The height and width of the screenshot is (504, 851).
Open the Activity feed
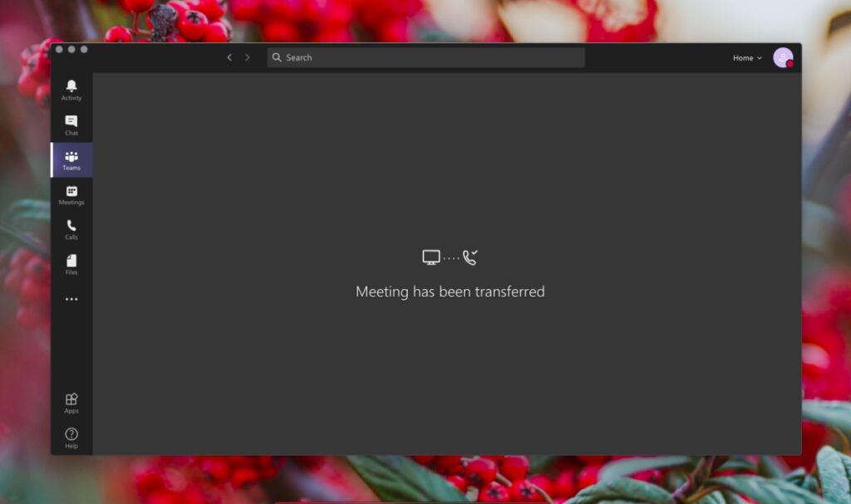pos(71,90)
